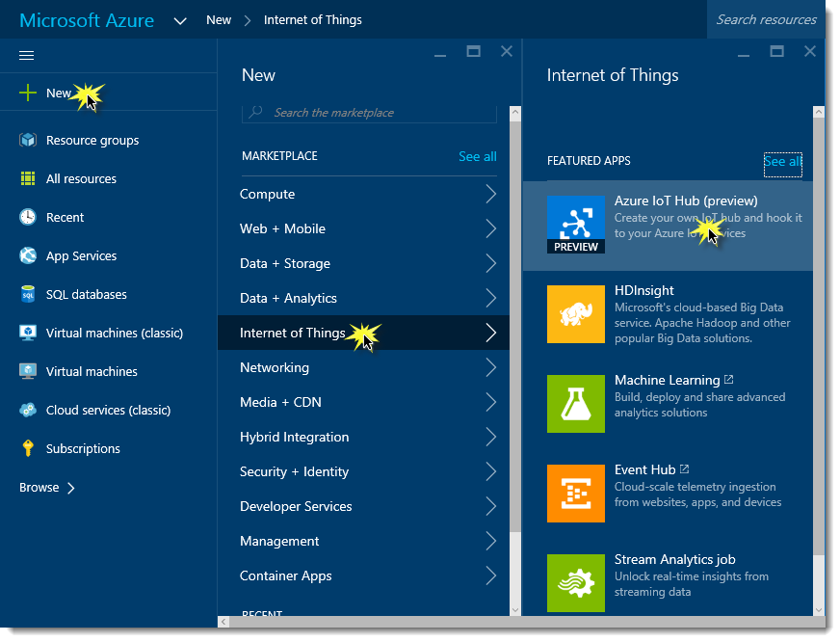
Task: Select Management category
Action: click(363, 541)
